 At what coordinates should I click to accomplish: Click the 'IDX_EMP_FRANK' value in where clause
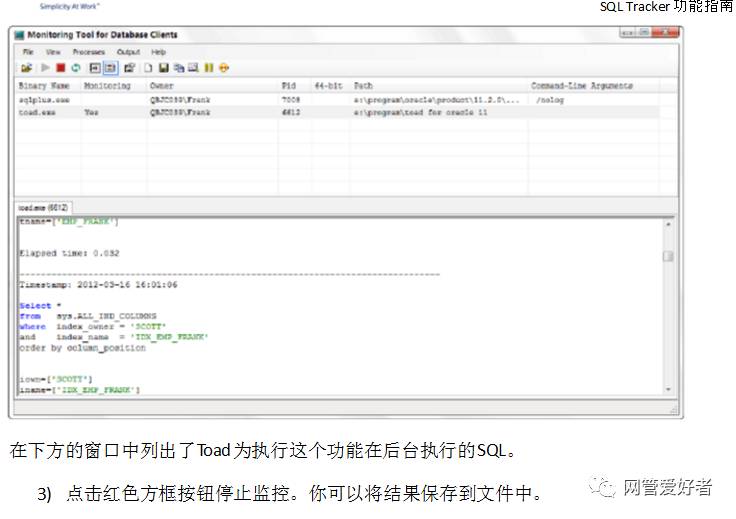pos(169,336)
